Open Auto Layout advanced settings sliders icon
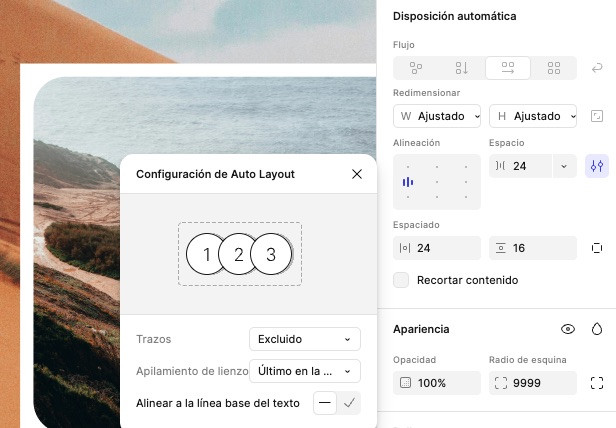 597,166
